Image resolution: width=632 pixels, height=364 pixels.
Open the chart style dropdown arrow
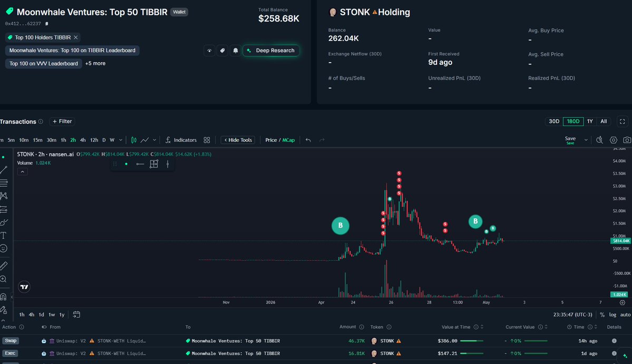tap(154, 140)
